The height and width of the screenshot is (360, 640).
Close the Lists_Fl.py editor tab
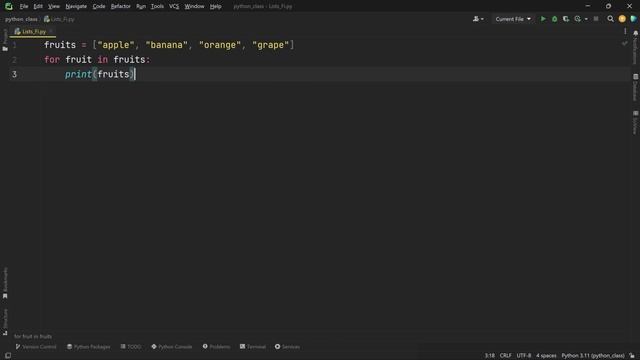pos(51,31)
